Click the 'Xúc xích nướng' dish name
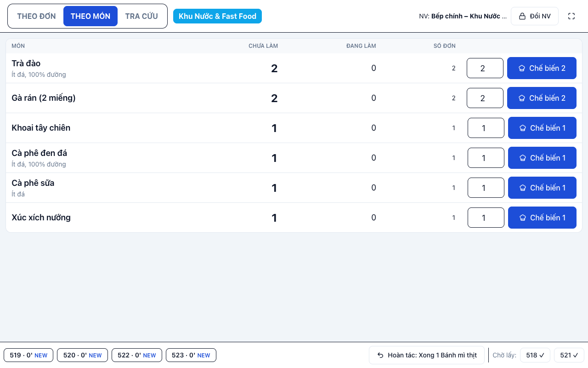The height and width of the screenshot is (368, 588). click(x=41, y=218)
